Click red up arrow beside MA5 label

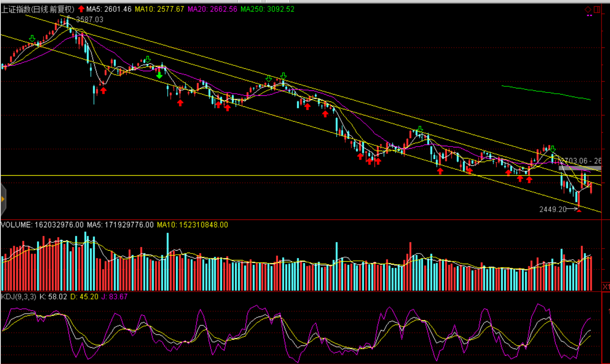(x=81, y=9)
